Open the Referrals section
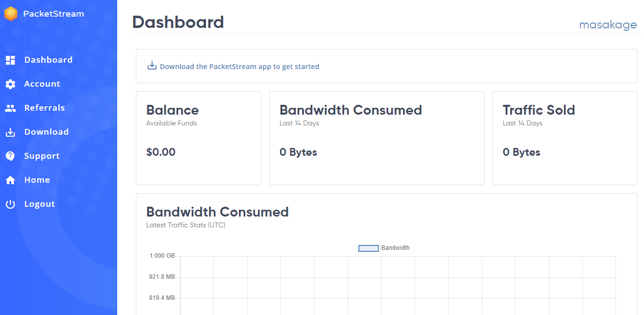Viewport: 644px width, 315px height. point(45,108)
